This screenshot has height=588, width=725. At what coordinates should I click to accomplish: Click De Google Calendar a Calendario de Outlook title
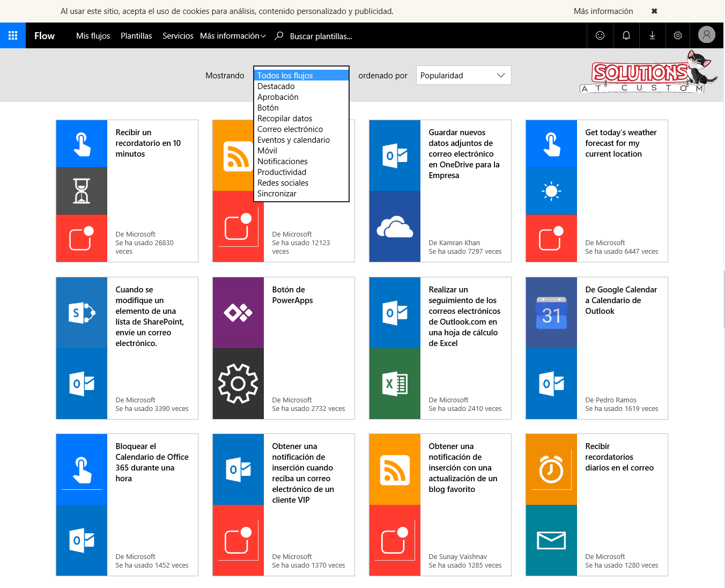tap(621, 300)
